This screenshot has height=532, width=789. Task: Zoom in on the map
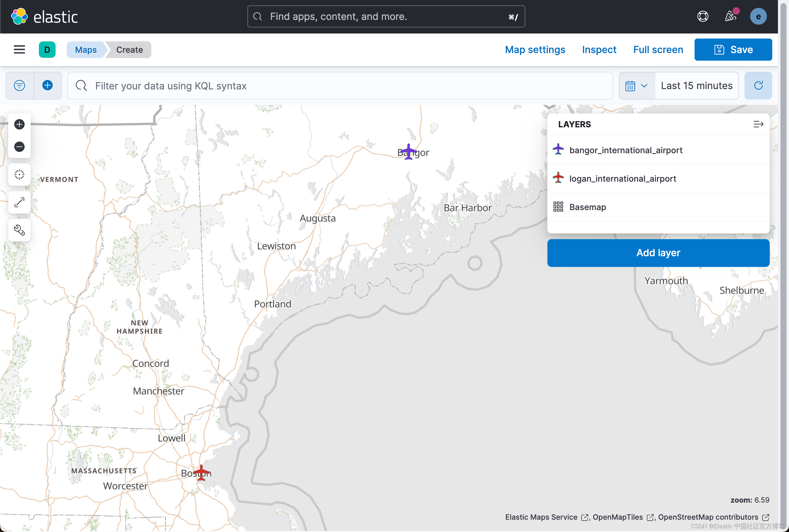pos(19,124)
